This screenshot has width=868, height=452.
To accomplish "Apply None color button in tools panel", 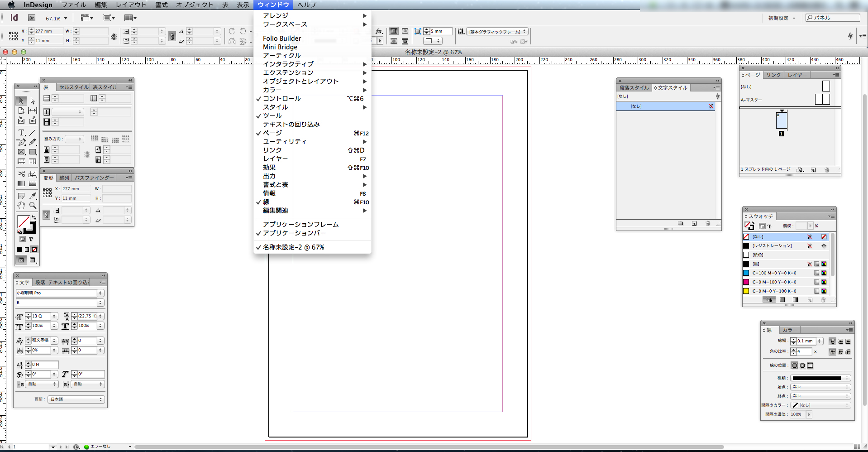I will tap(34, 250).
